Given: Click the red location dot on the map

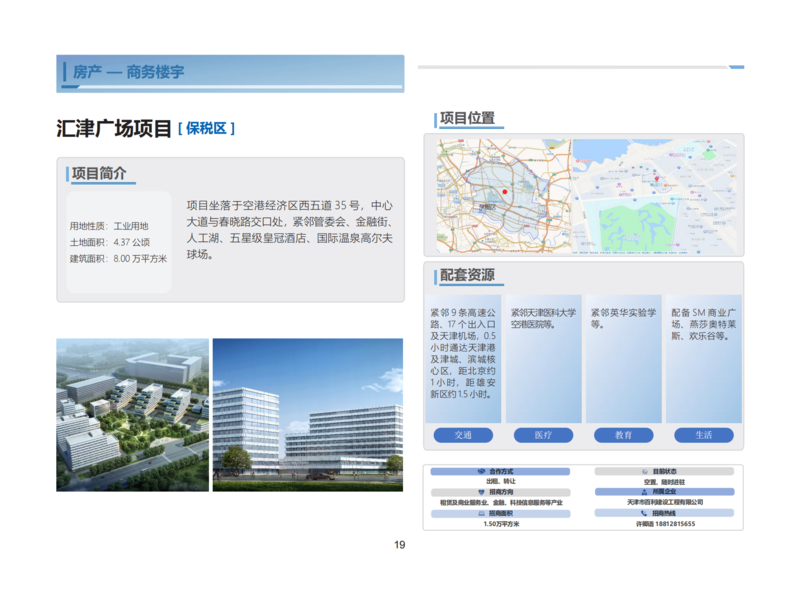Looking at the screenshot, I should [x=505, y=192].
